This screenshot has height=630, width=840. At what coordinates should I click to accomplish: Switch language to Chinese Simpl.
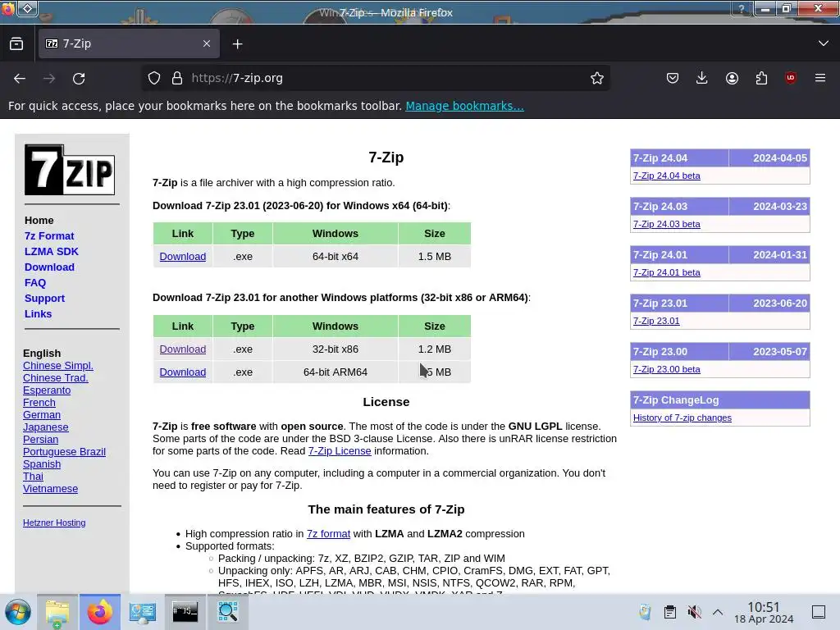tap(58, 365)
